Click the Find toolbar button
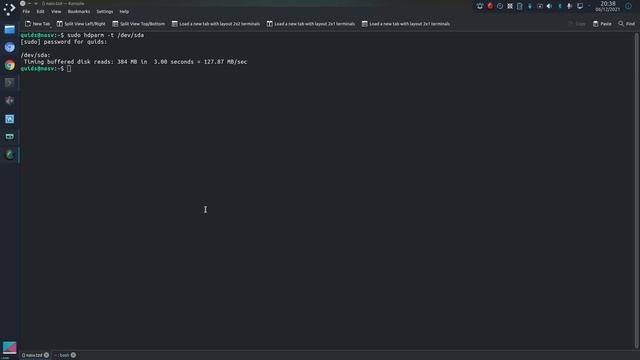 pyautogui.click(x=627, y=24)
